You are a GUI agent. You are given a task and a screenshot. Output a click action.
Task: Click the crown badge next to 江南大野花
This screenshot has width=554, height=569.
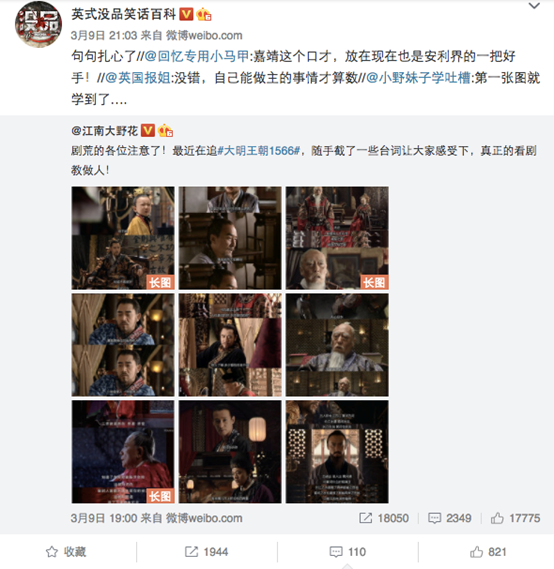[165, 130]
